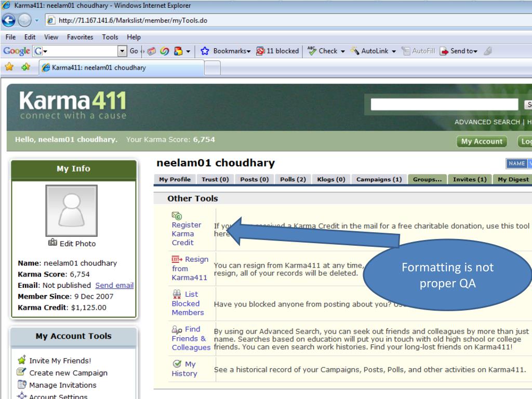Click the address bar URL field

click(x=288, y=20)
